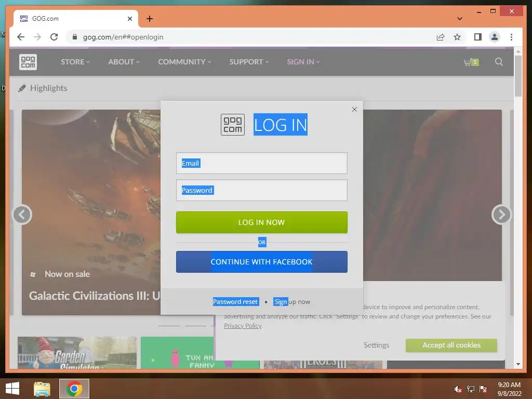Reload the page
Image resolution: width=532 pixels, height=399 pixels.
[54, 37]
